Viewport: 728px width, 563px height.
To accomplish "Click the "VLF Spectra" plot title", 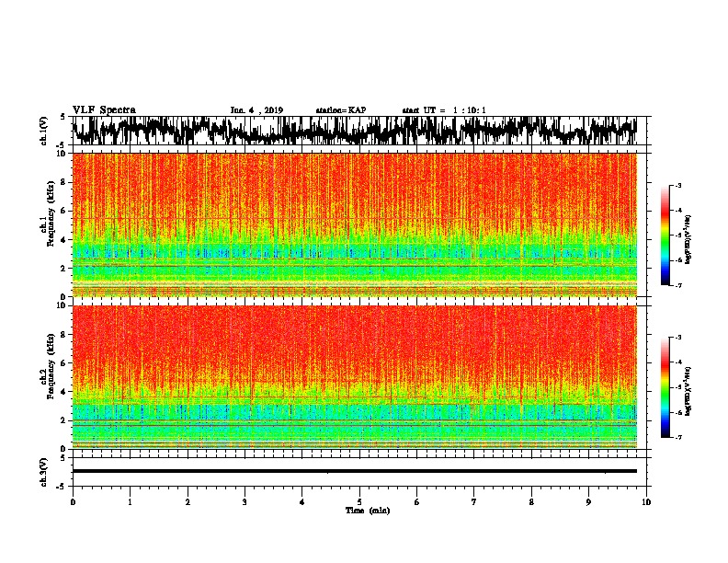I will (x=104, y=110).
